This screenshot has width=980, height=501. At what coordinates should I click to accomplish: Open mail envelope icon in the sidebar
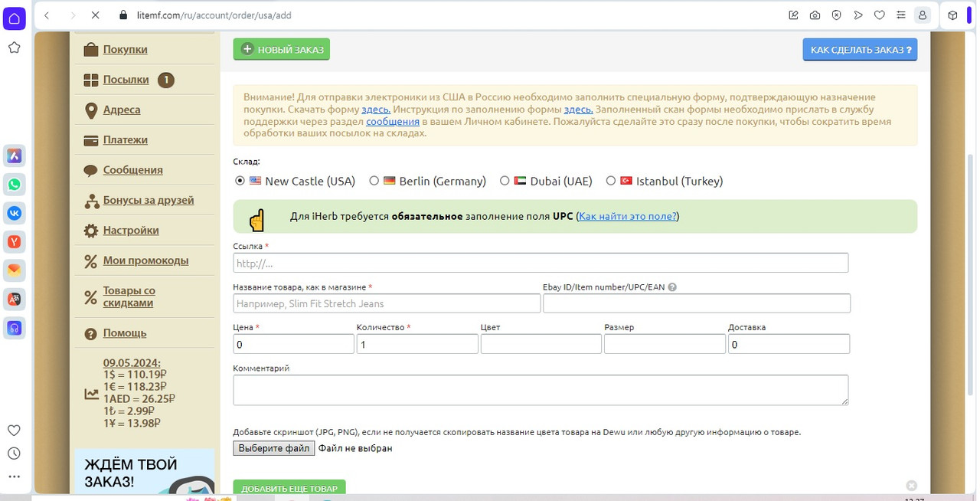(x=14, y=270)
